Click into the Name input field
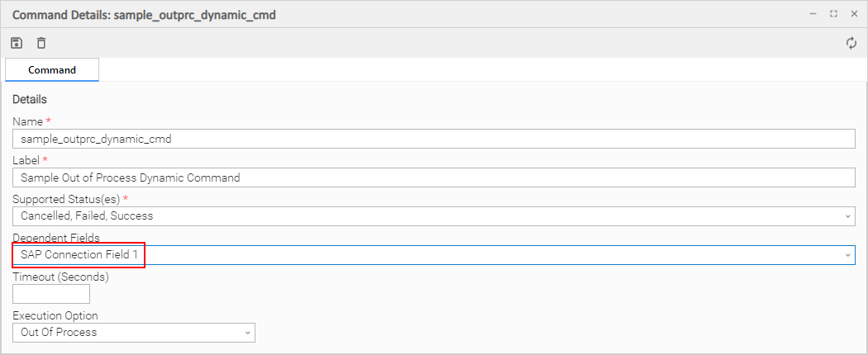The height and width of the screenshot is (355, 868). coord(433,140)
